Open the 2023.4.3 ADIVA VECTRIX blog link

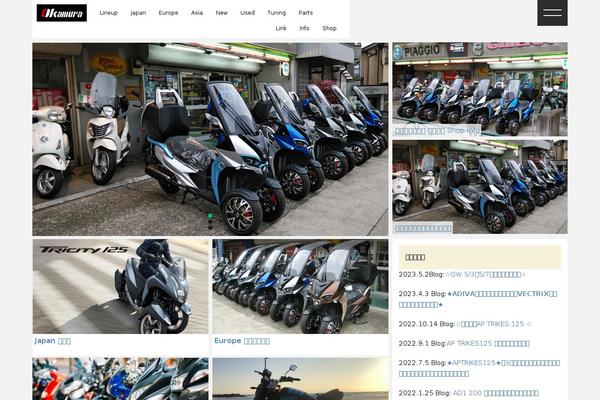[x=478, y=299]
